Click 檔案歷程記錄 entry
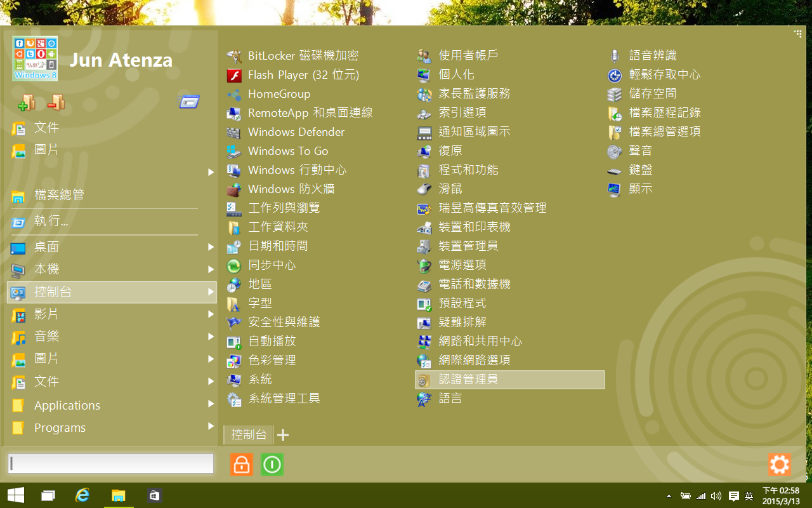This screenshot has height=508, width=812. pos(700,113)
